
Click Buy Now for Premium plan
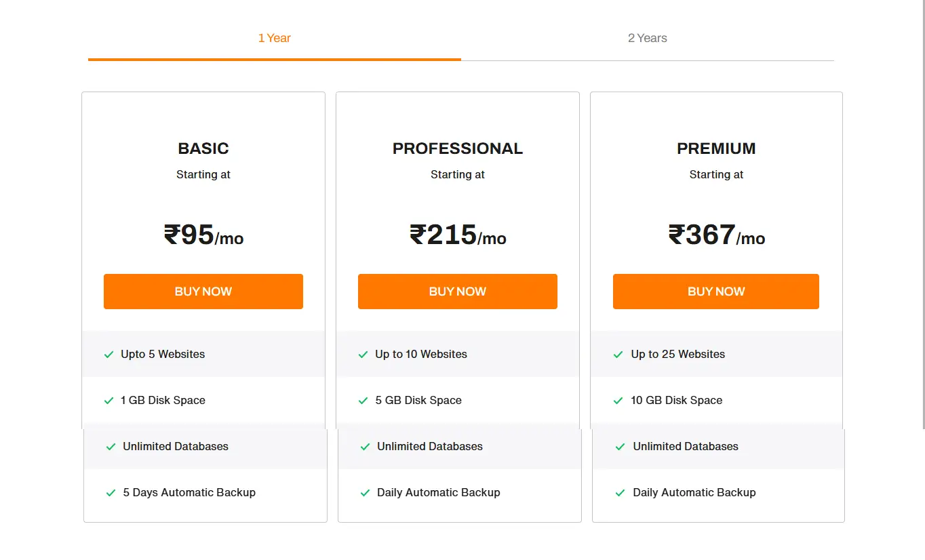click(x=715, y=292)
